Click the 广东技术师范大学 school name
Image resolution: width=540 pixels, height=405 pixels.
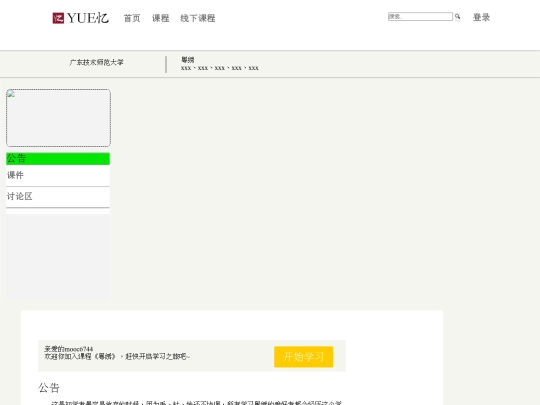(96, 62)
